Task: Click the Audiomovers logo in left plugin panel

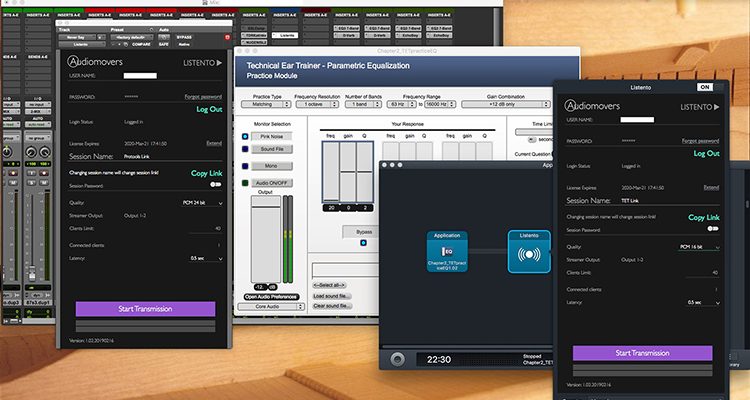Action: pyautogui.click(x=100, y=62)
